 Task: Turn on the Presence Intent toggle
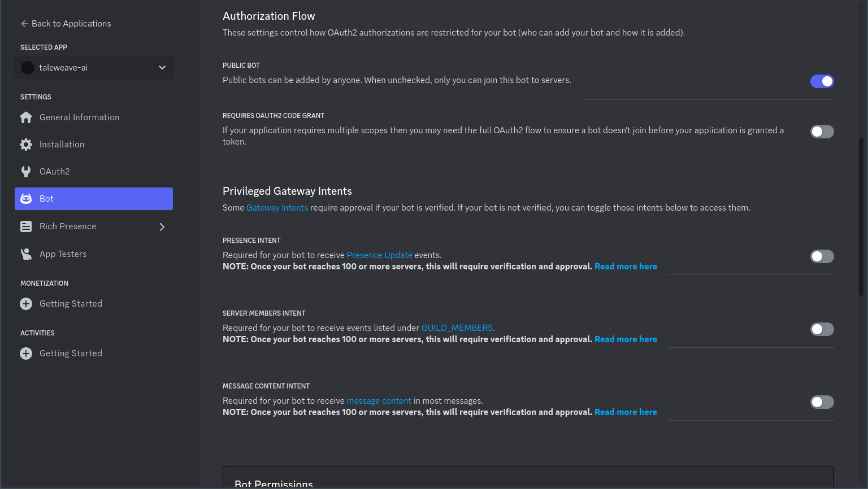(x=822, y=256)
